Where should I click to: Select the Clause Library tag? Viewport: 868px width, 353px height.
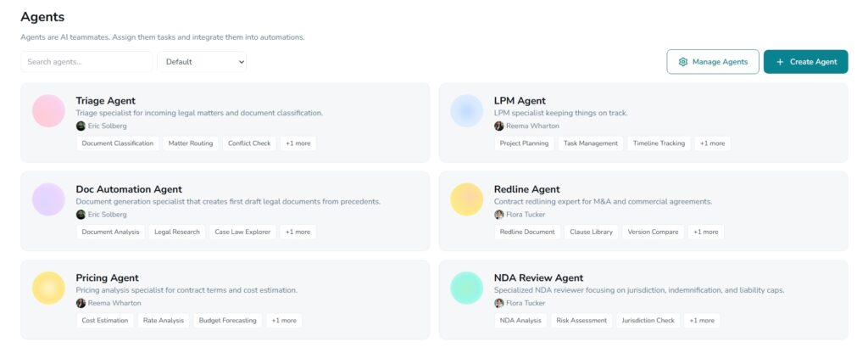591,232
